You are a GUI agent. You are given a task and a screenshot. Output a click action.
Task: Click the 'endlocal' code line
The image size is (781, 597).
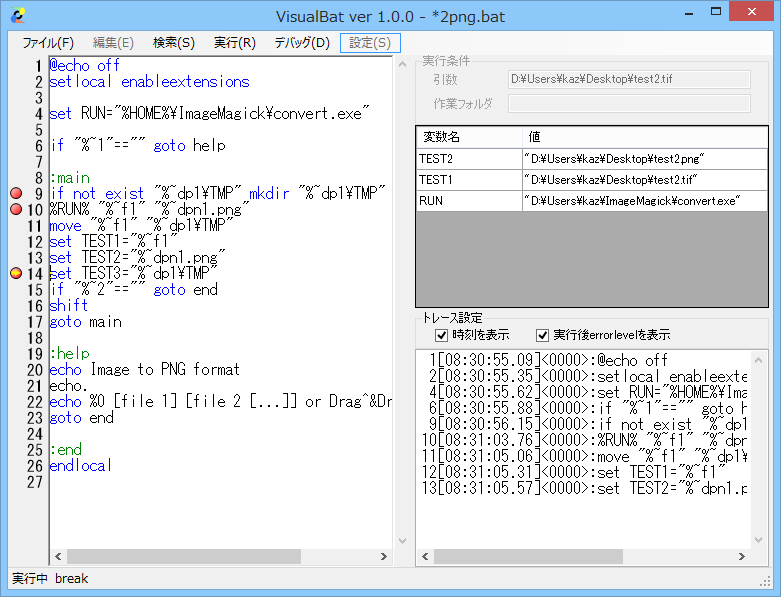[x=81, y=466]
